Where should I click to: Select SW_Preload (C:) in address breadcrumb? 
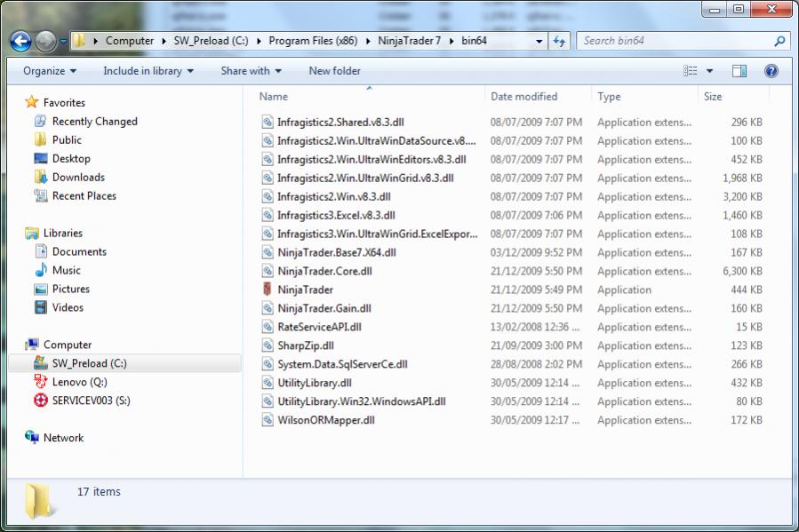[x=211, y=41]
